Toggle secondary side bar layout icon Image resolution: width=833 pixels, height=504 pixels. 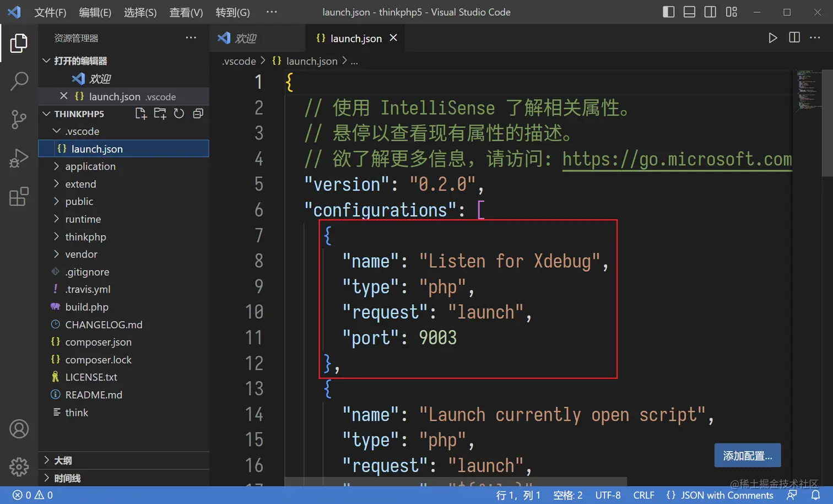pyautogui.click(x=710, y=12)
